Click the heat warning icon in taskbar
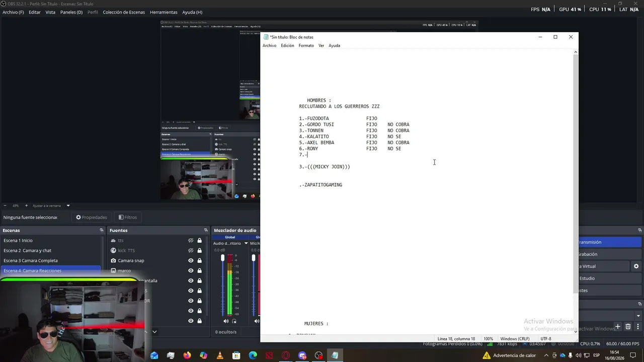 (487, 355)
